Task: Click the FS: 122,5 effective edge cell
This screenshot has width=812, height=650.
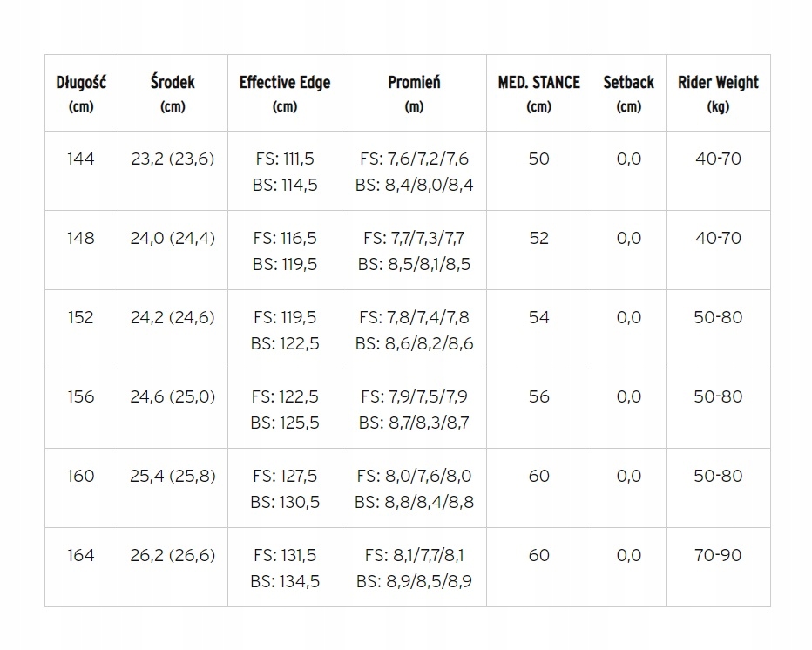Action: point(285,397)
